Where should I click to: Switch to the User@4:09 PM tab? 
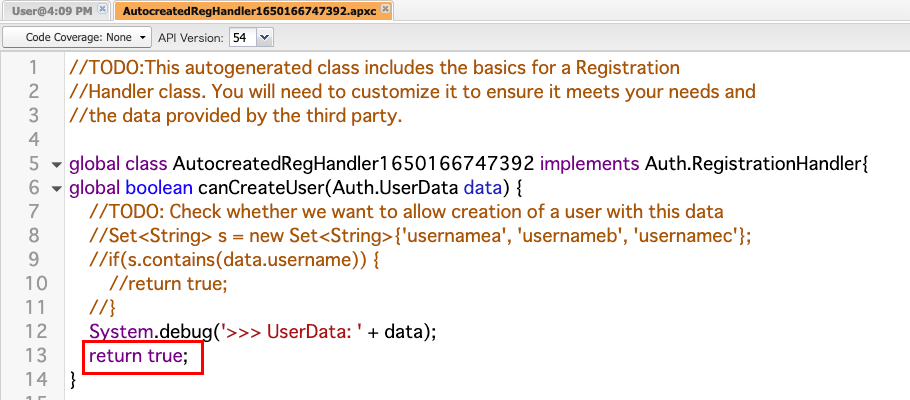pyautogui.click(x=50, y=11)
